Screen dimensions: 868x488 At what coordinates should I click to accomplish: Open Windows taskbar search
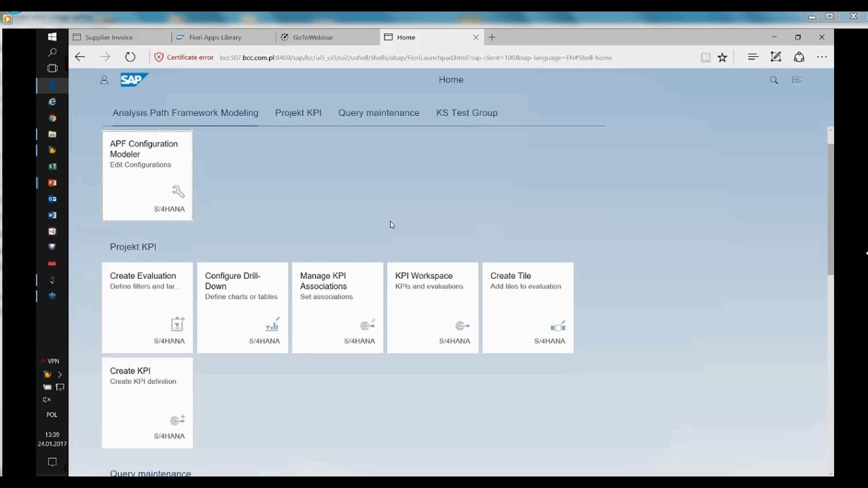pyautogui.click(x=52, y=52)
